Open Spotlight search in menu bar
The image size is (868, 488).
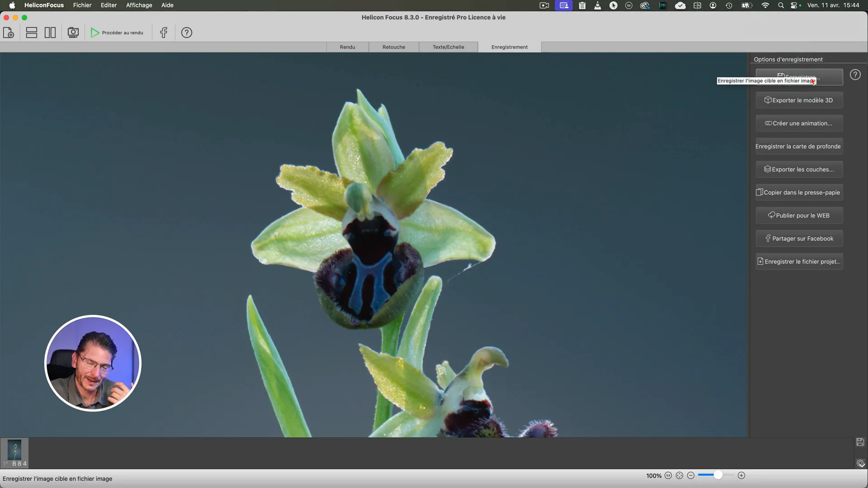(x=781, y=5)
